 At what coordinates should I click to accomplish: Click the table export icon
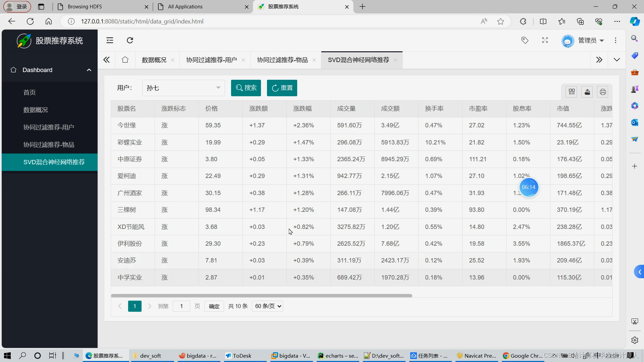[x=587, y=92]
